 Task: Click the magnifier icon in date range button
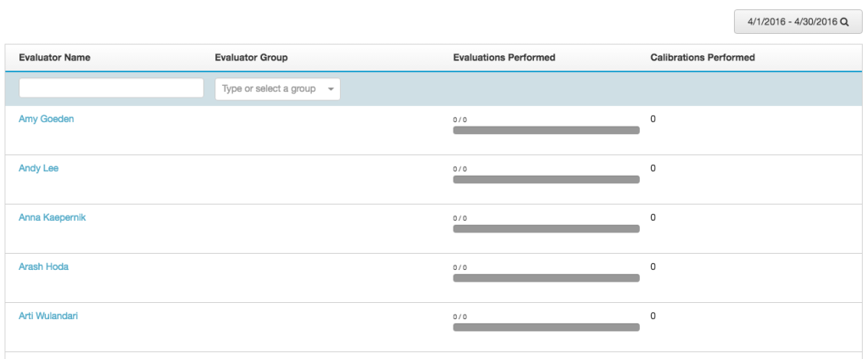pyautogui.click(x=844, y=22)
